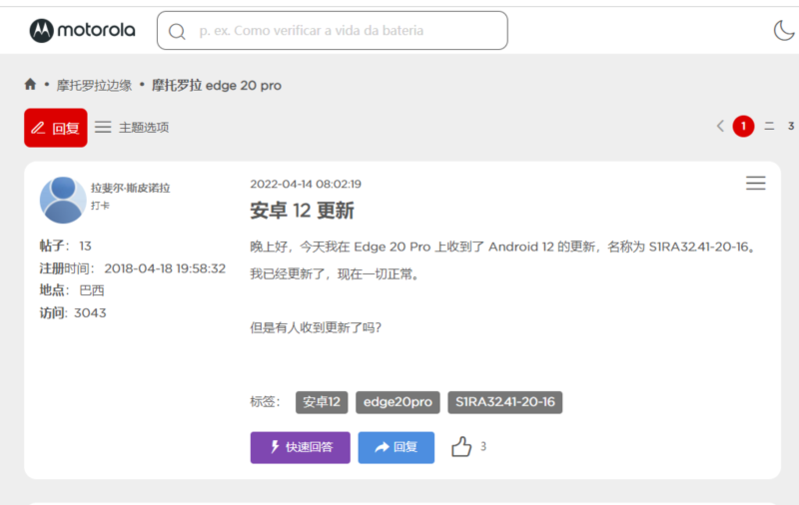Open the 摩托罗拉 edge 20 pro breadcrumb
This screenshot has height=505, width=799.
[217, 85]
